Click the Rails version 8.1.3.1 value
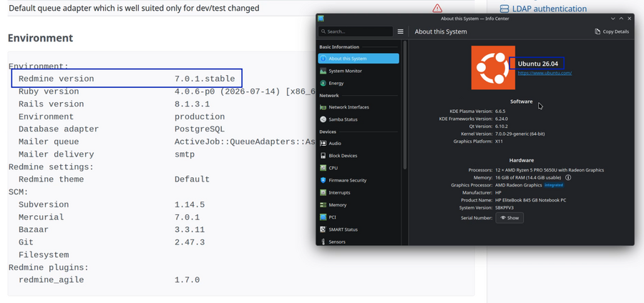 [x=192, y=104]
